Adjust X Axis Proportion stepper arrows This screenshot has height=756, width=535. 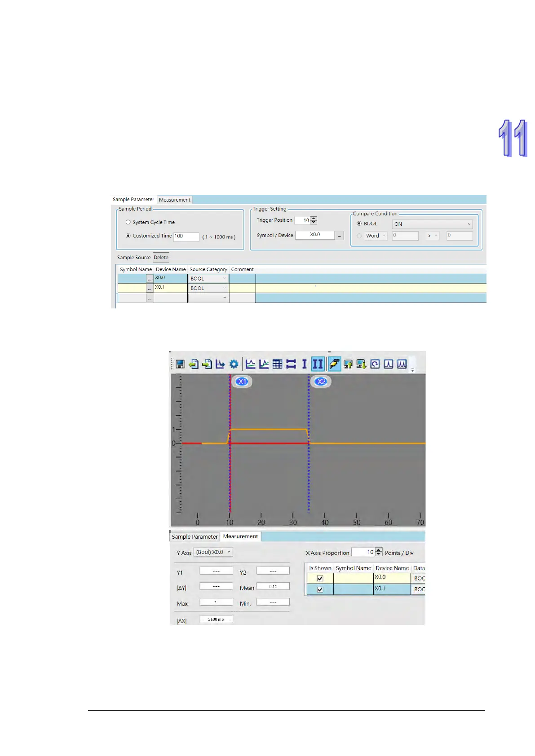click(379, 552)
